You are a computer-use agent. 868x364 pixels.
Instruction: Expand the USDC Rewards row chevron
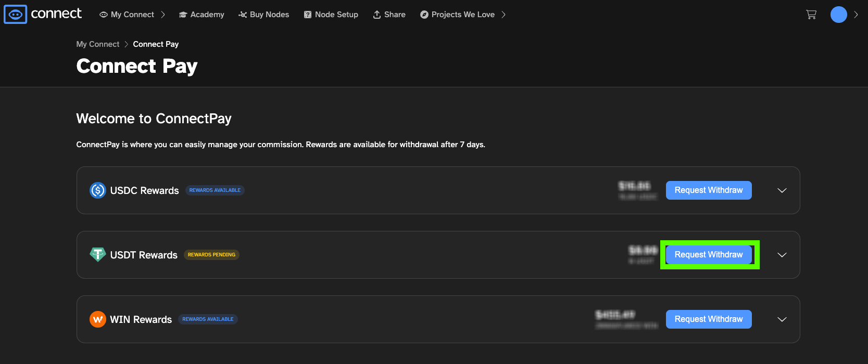pyautogui.click(x=782, y=190)
